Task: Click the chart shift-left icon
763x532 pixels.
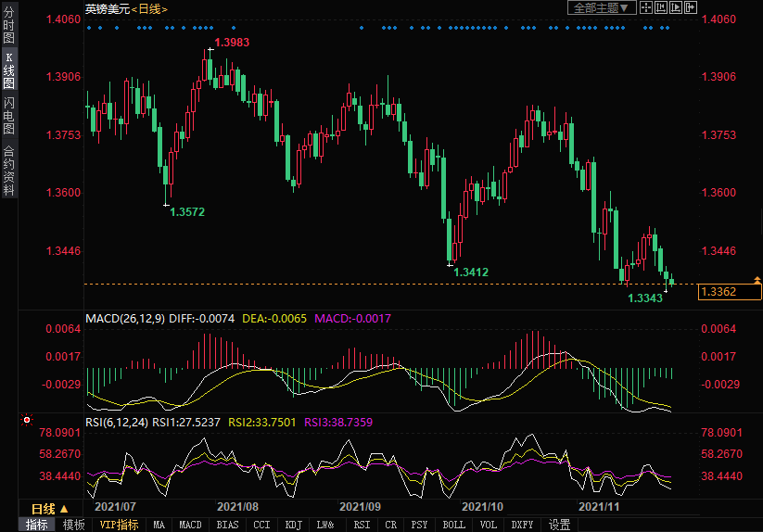Action: tap(661, 7)
